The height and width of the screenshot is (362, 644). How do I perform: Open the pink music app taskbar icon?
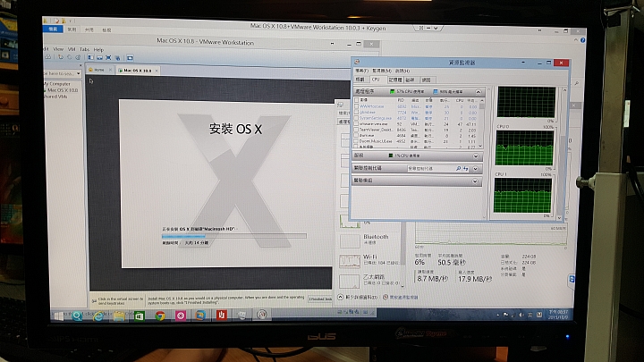point(181,316)
